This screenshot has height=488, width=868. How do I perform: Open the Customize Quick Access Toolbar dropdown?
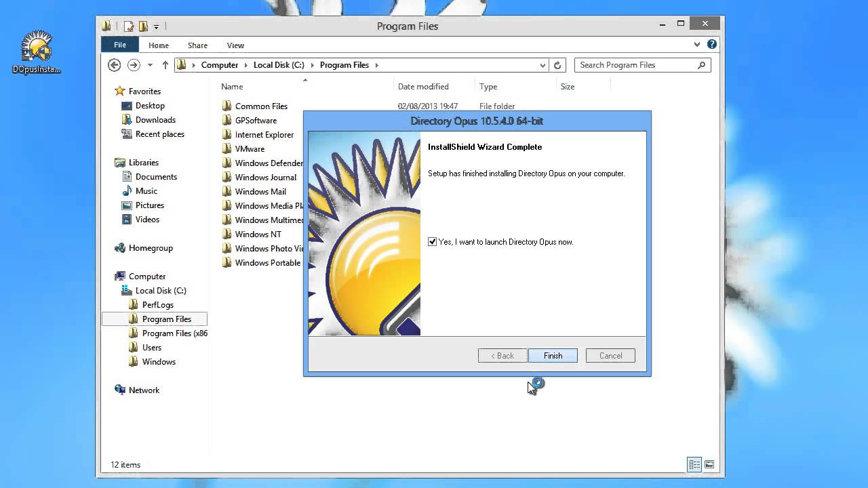tap(156, 27)
